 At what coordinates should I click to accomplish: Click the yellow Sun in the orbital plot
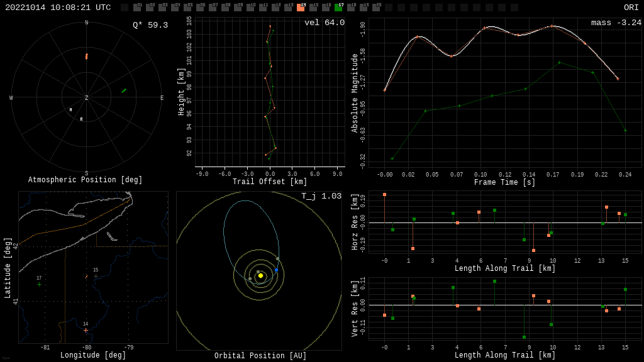click(260, 275)
